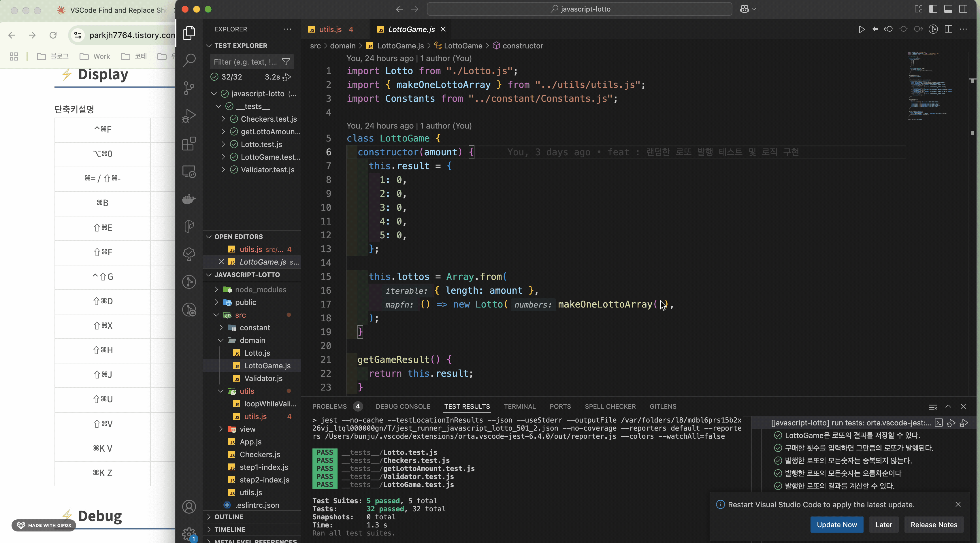Expand the constant folder

point(221,328)
